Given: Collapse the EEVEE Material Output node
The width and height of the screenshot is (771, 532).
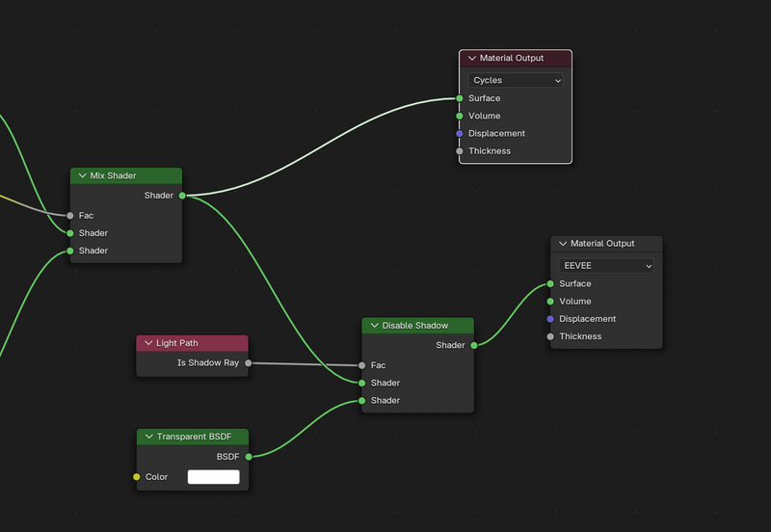Looking at the screenshot, I should [x=563, y=244].
